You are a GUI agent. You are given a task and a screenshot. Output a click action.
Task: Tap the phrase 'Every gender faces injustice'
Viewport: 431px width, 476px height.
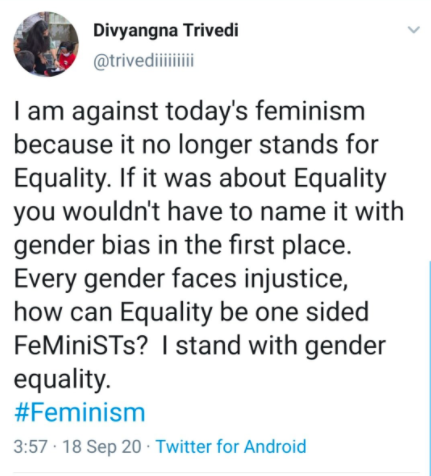pyautogui.click(x=181, y=279)
